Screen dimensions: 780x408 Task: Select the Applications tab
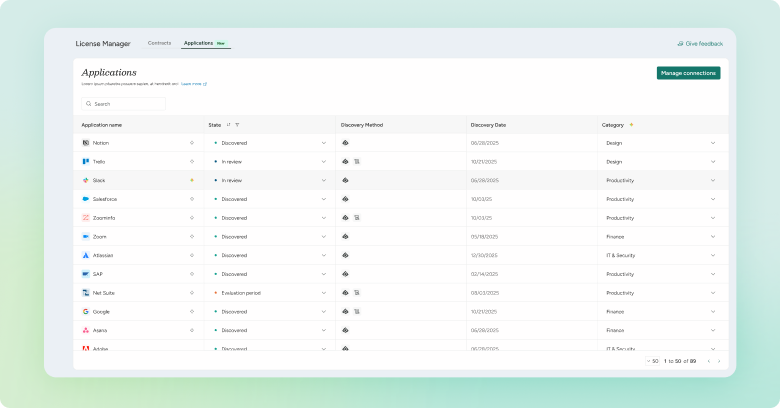[x=205, y=43]
